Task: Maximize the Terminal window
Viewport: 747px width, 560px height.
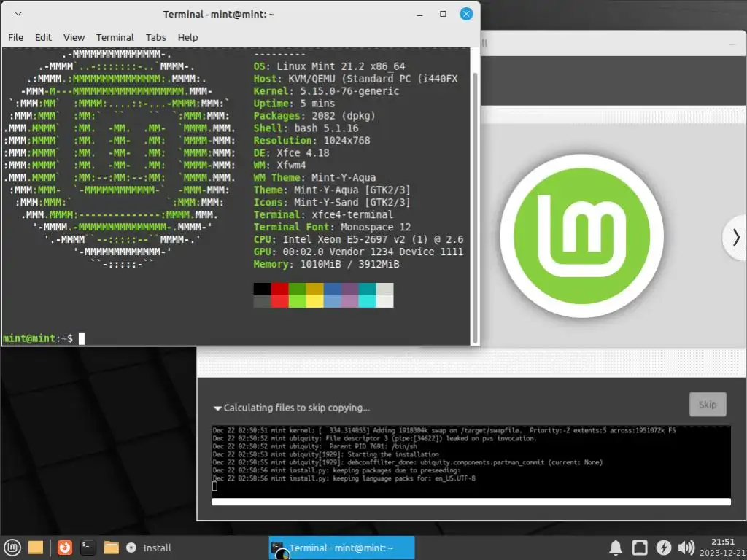Action: pos(443,15)
